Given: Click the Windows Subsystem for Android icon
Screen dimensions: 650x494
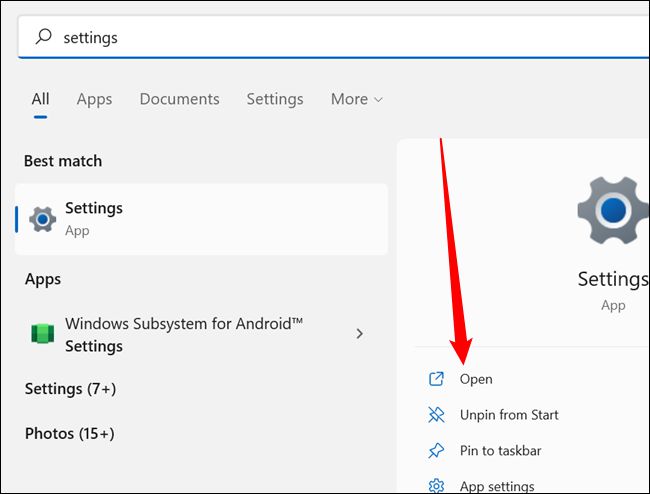Looking at the screenshot, I should [42, 334].
